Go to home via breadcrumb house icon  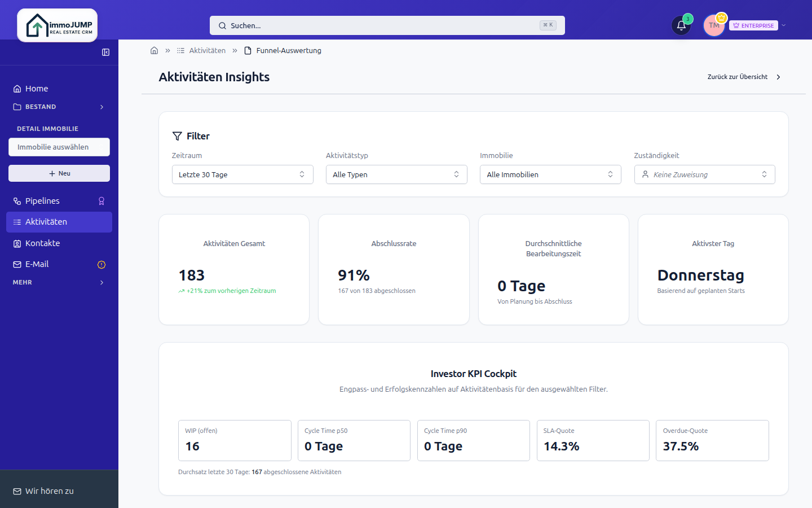tap(154, 50)
